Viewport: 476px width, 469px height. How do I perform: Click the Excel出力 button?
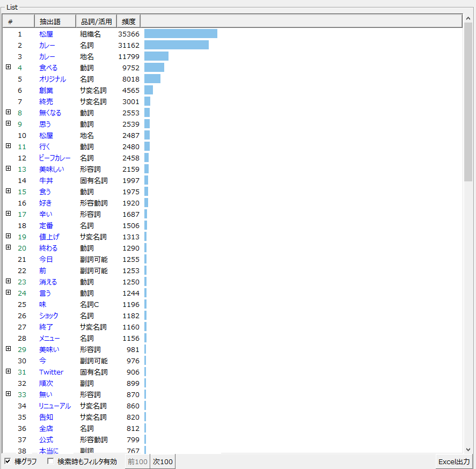click(x=454, y=461)
